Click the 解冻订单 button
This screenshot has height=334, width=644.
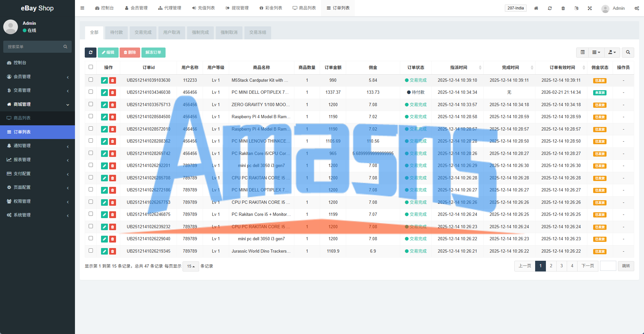click(x=154, y=52)
